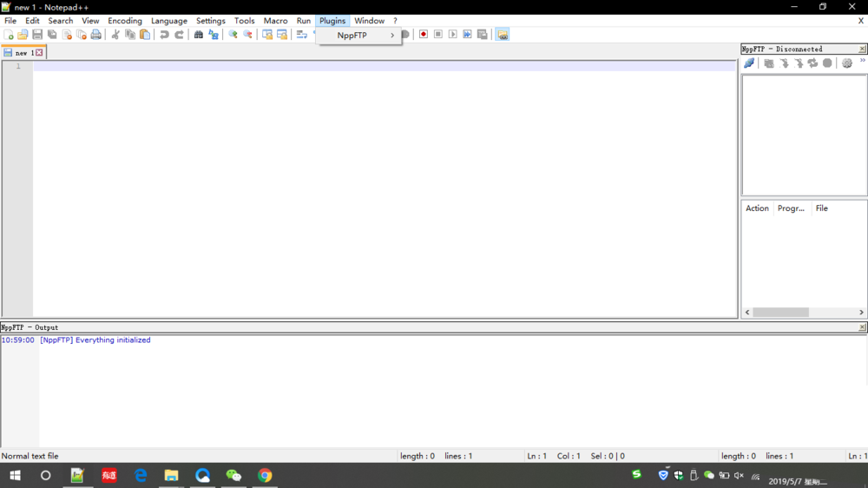Print the document using the printer icon
This screenshot has height=488, width=868.
pyautogui.click(x=95, y=35)
